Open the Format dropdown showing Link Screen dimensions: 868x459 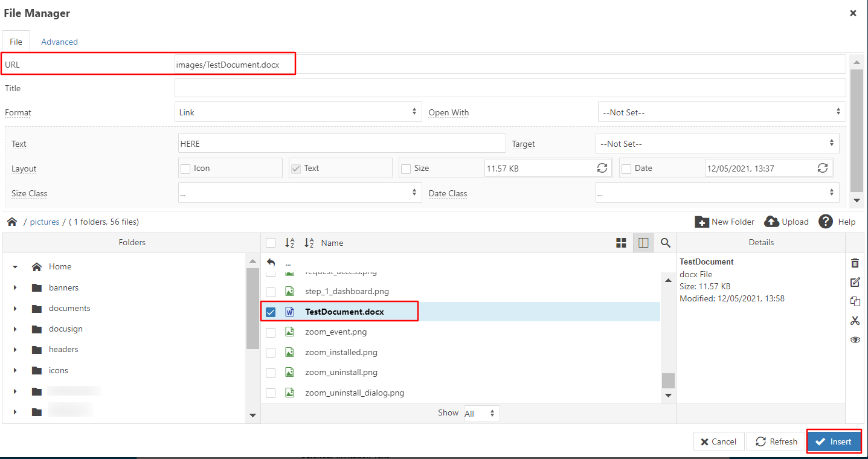coord(298,112)
